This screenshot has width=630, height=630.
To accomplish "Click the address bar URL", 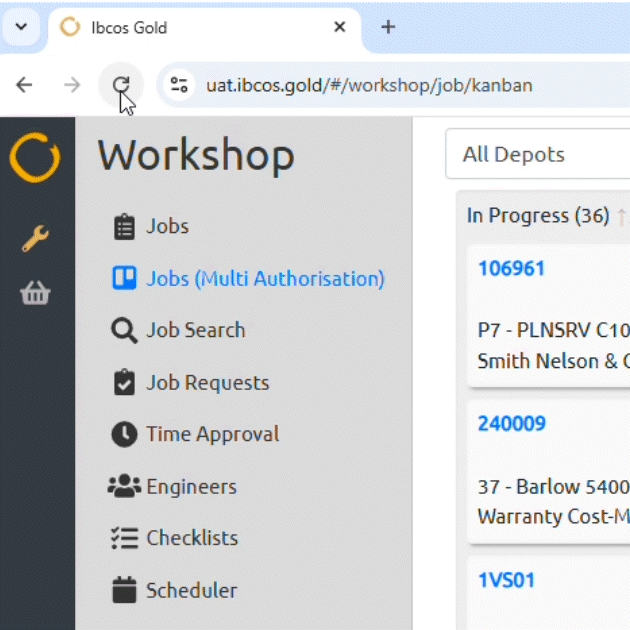I will coord(369,86).
